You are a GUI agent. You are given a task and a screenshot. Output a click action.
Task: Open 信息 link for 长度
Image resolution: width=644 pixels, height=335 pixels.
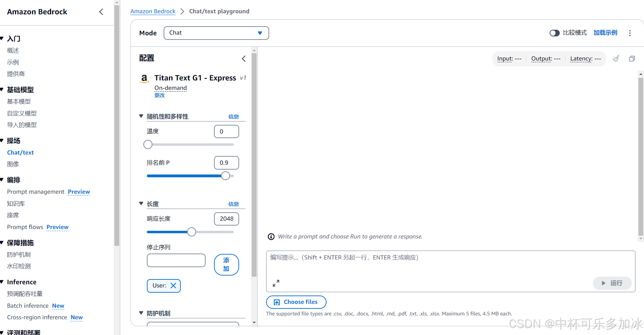tap(234, 204)
